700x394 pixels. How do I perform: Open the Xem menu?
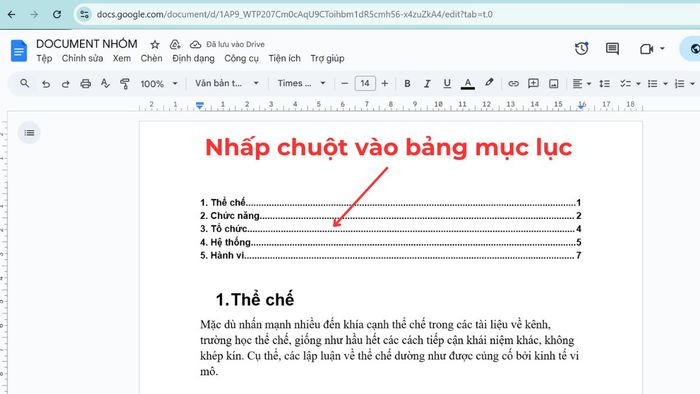click(121, 58)
